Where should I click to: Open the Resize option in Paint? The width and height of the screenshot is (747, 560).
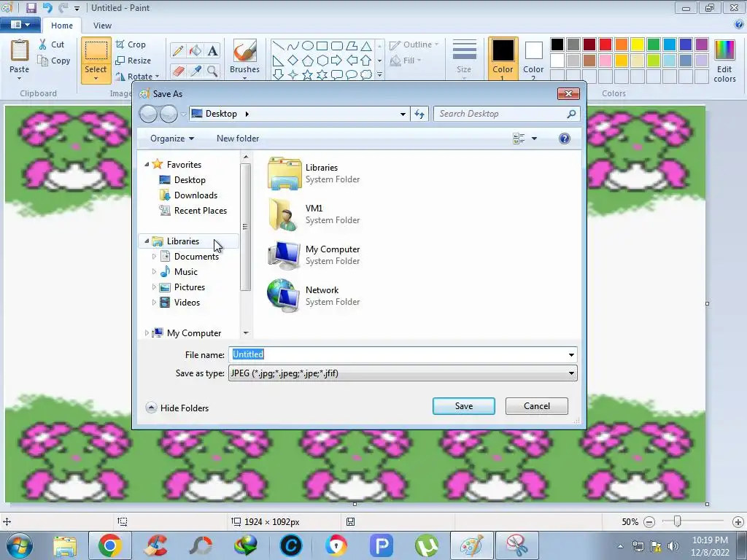point(133,61)
